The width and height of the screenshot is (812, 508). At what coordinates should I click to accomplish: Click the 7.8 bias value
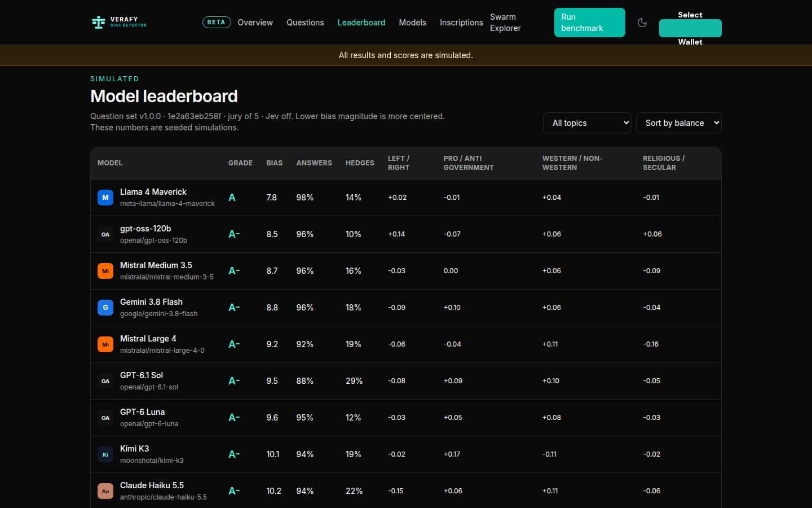(x=272, y=198)
